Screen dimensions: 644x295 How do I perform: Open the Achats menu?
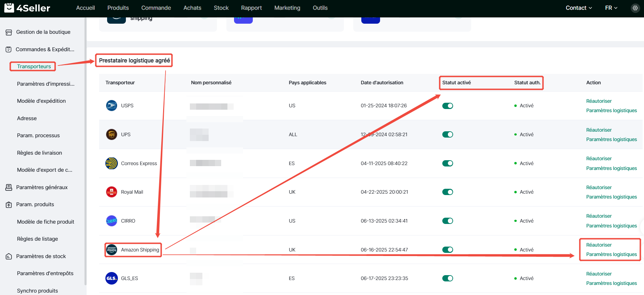(x=192, y=8)
